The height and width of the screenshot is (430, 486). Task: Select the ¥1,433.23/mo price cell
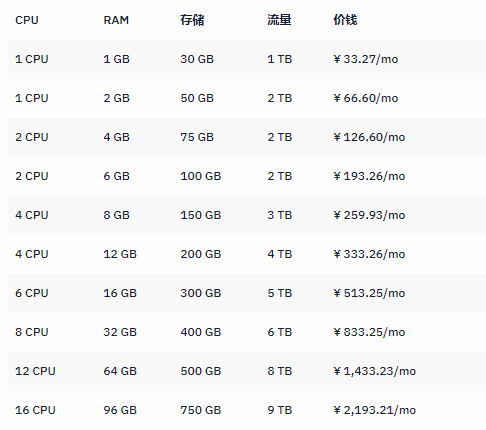(x=375, y=371)
